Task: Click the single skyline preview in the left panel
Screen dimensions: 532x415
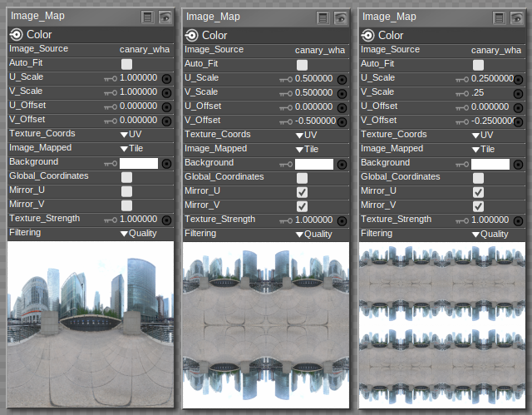Action: pyautogui.click(x=91, y=324)
